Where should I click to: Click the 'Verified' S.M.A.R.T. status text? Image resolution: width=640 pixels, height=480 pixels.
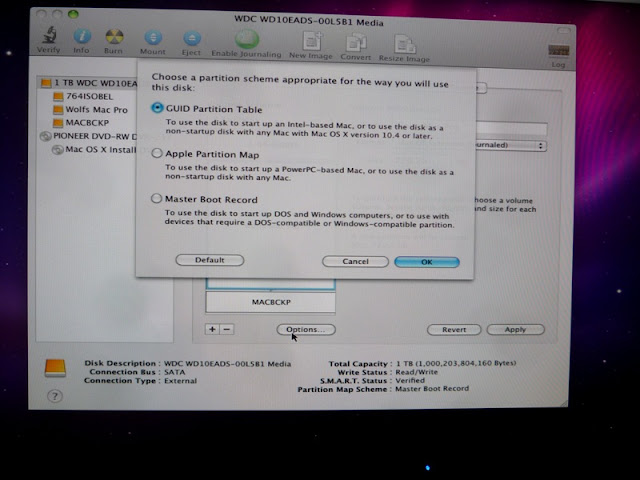pos(410,380)
